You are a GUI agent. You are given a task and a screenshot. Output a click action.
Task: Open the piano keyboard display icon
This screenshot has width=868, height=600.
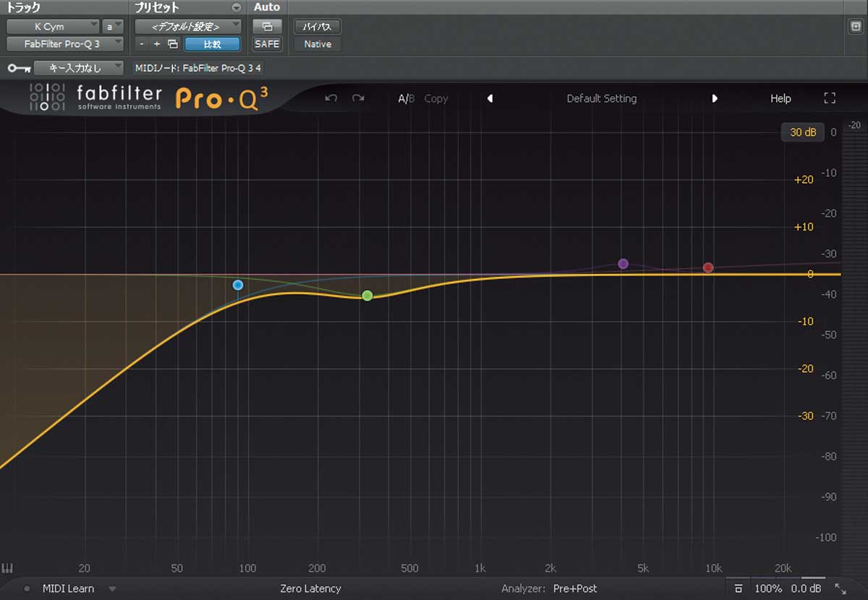pyautogui.click(x=7, y=568)
